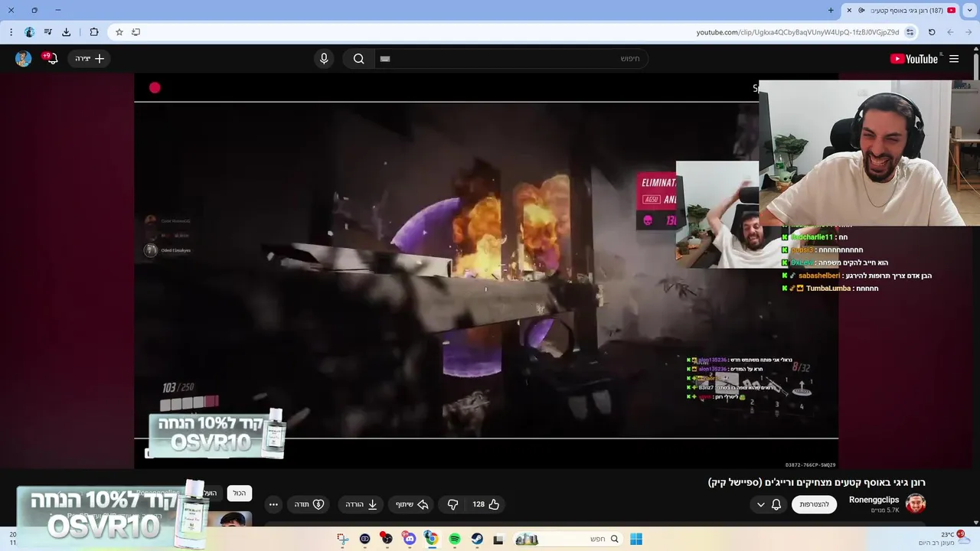
Task: Send a Thanks (תודה) to creator
Action: [310, 504]
